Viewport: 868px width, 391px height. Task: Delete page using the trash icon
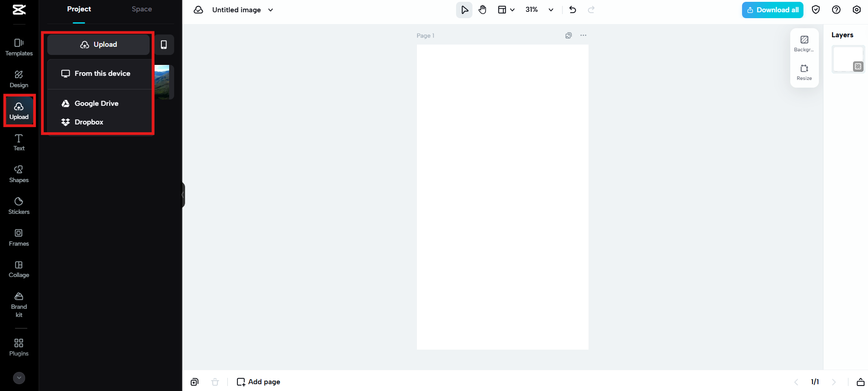[x=215, y=382]
